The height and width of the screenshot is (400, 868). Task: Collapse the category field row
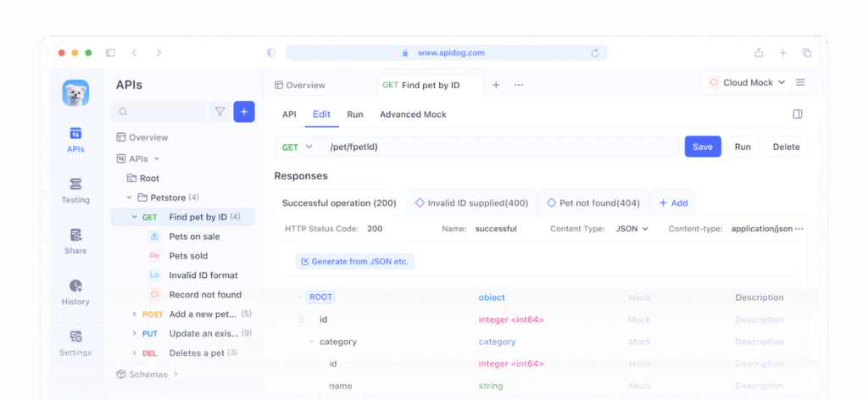coord(311,342)
